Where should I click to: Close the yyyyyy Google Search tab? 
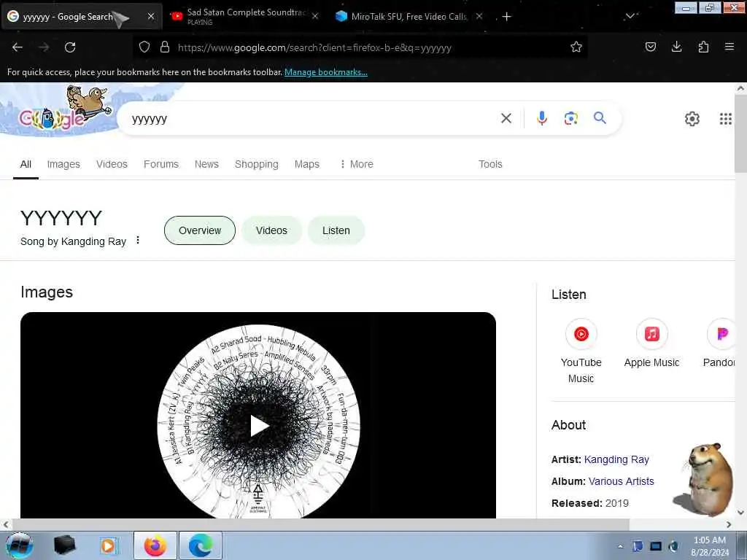pyautogui.click(x=150, y=16)
